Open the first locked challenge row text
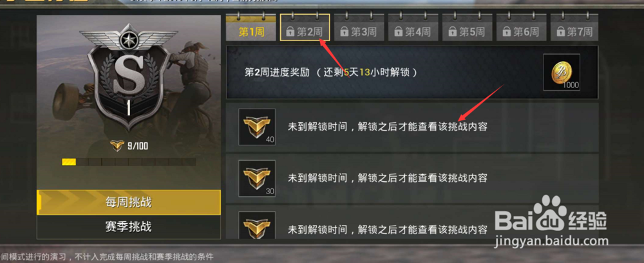The image size is (644, 263). 388,127
